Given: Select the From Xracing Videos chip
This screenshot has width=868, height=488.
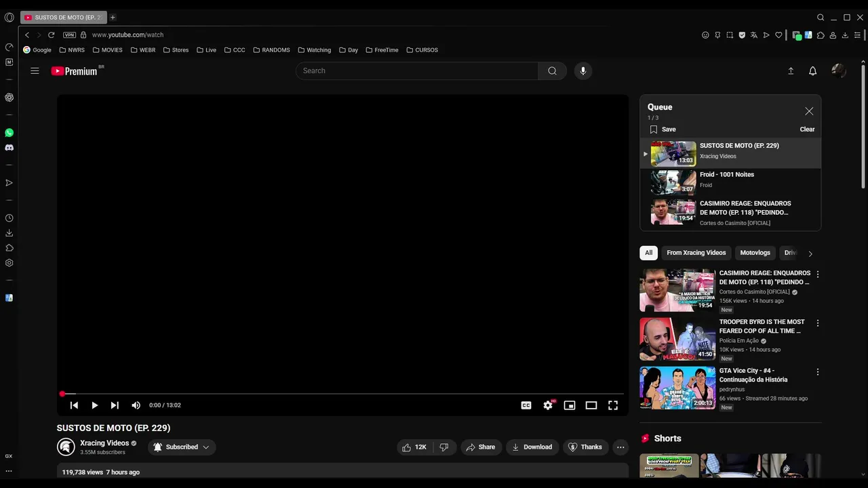Looking at the screenshot, I should (x=696, y=253).
